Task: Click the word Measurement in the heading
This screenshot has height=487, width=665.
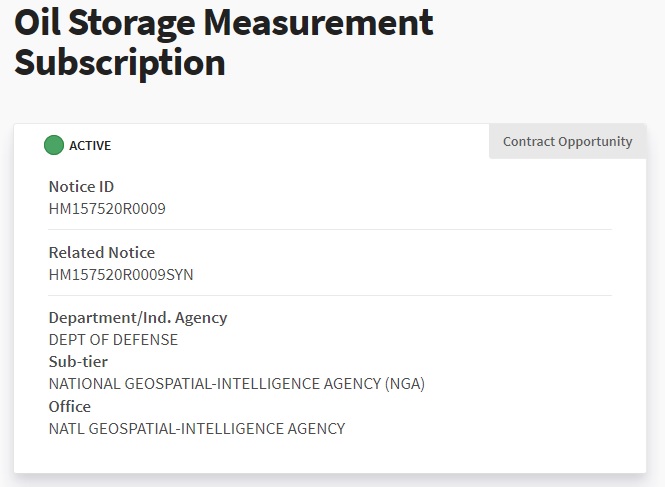Action: (x=318, y=22)
